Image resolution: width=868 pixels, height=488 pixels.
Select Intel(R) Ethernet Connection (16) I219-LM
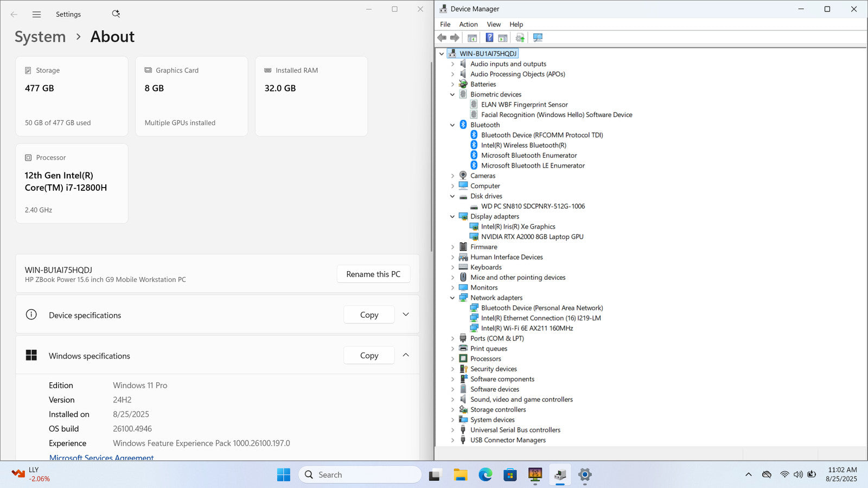point(541,318)
